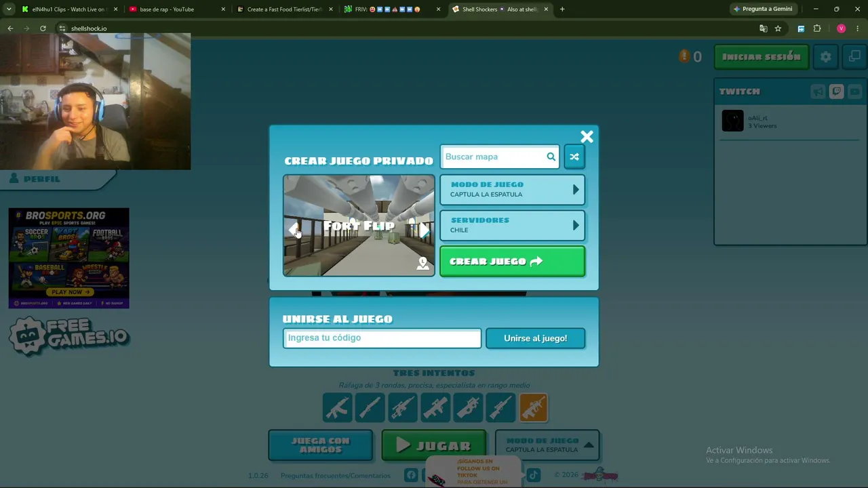
Task: Go to the previous map with left arrow
Action: [294, 230]
